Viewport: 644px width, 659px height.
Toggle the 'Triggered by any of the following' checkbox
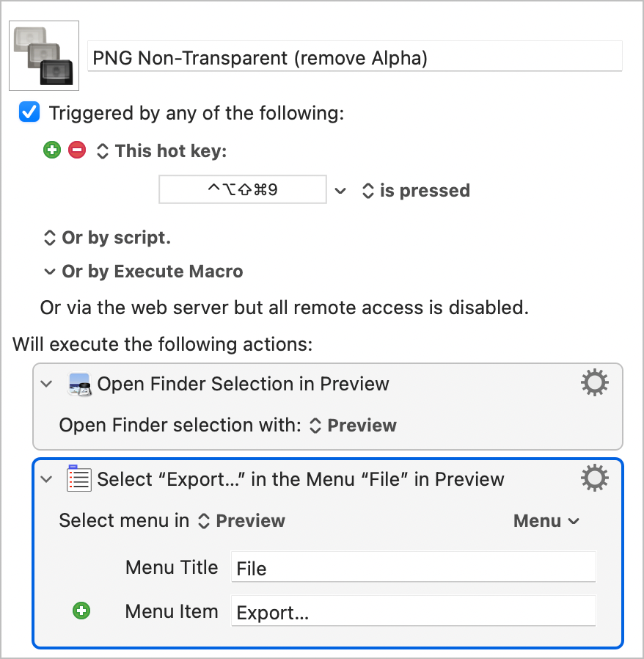click(x=29, y=113)
